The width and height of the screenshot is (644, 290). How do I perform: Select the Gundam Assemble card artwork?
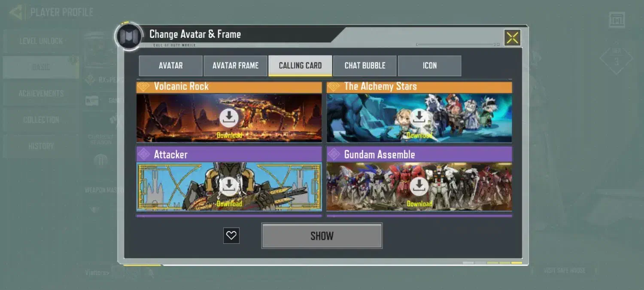[419, 186]
